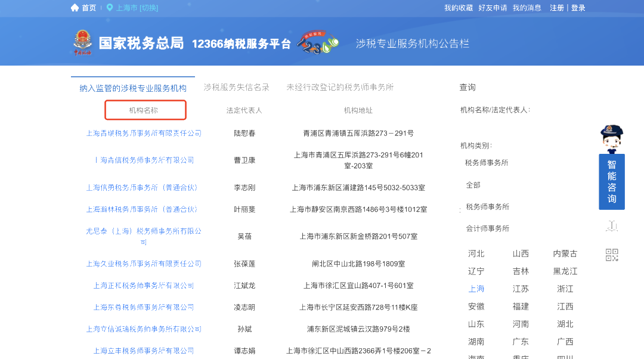The height and width of the screenshot is (359, 644).
Task: Open 上海久业税务师事务所有限责任公司 details
Action: [x=143, y=262]
